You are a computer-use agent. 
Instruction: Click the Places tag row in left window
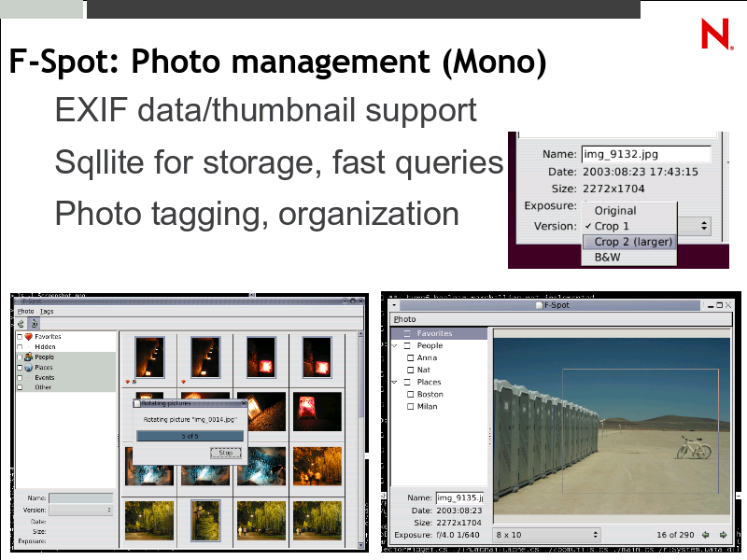coord(65,367)
